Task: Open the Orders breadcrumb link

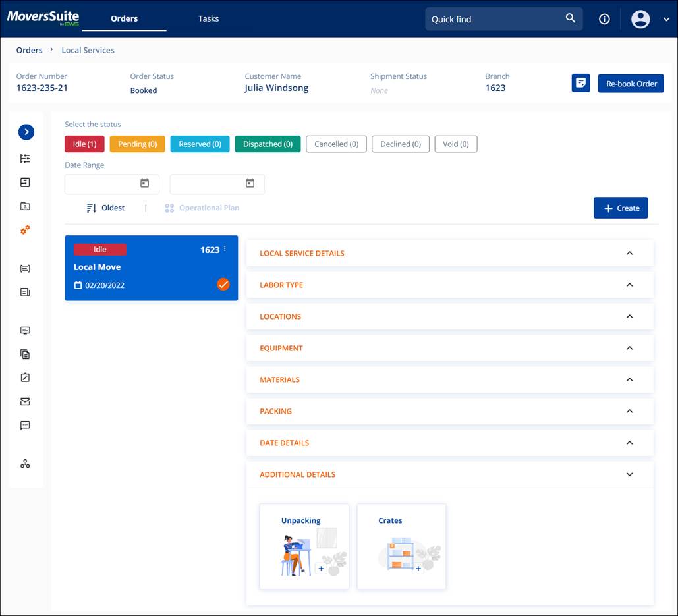Action: 29,49
